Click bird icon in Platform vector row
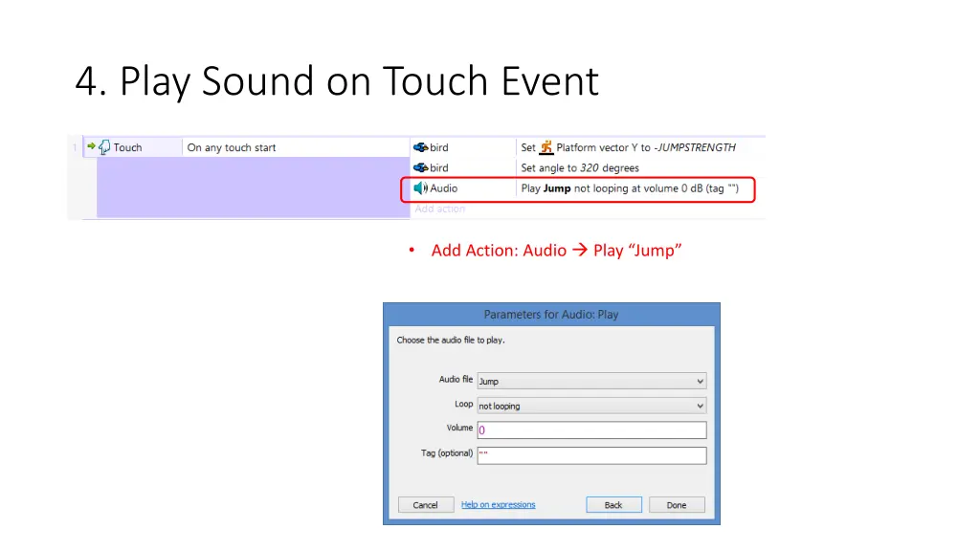 (x=421, y=147)
